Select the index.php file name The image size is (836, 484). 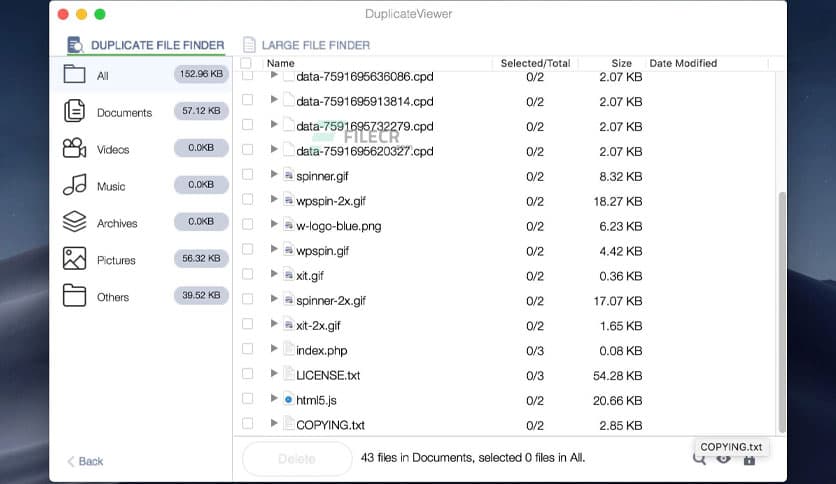[x=321, y=350]
